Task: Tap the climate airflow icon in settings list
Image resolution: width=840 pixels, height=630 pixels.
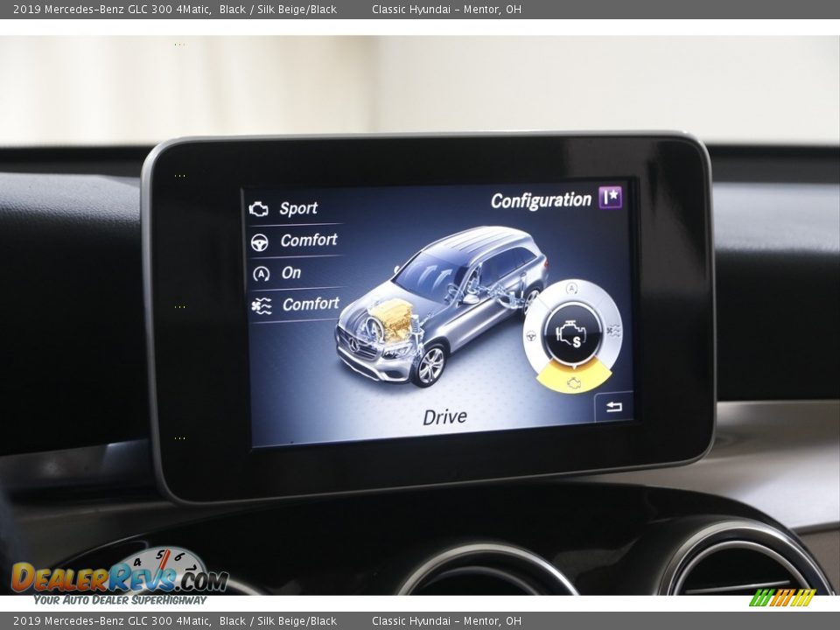Action: pyautogui.click(x=262, y=305)
